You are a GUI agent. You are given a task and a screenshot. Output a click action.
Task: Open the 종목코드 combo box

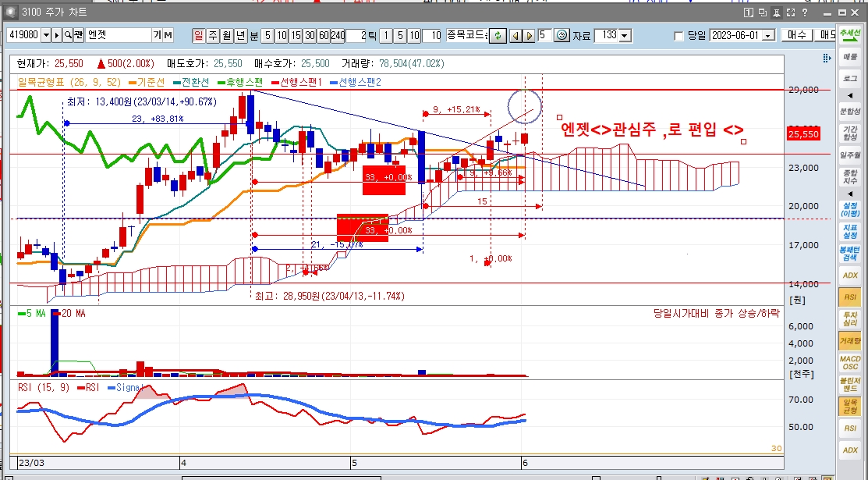click(x=466, y=35)
